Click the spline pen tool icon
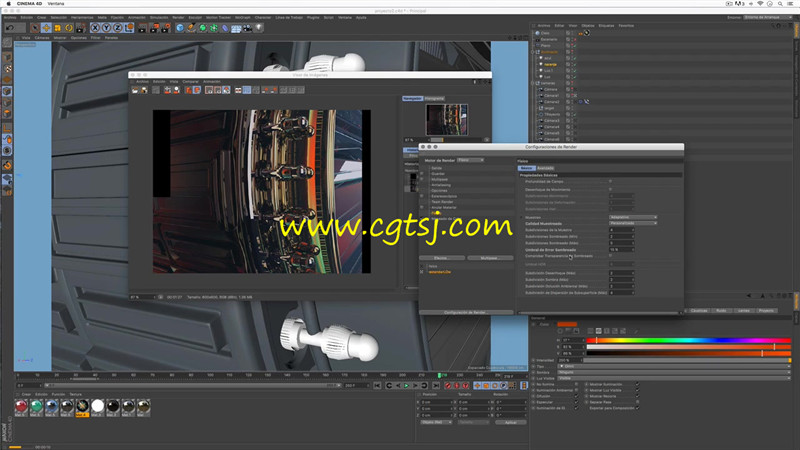The image size is (800, 450). tap(191, 28)
